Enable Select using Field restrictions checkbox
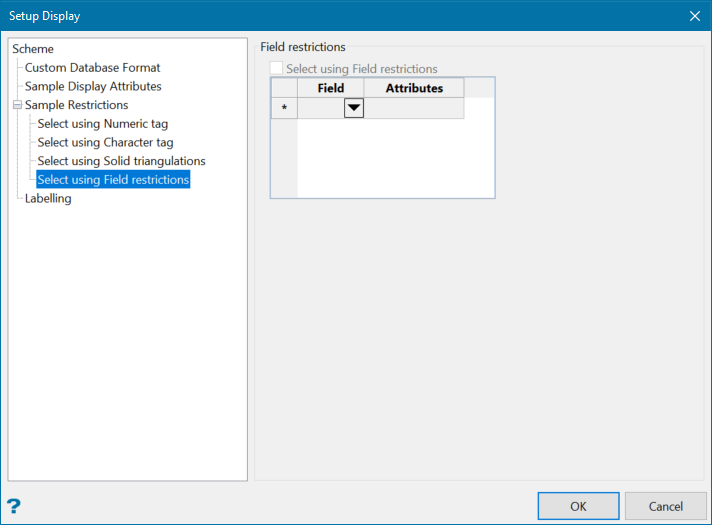The height and width of the screenshot is (525, 712). pos(276,68)
